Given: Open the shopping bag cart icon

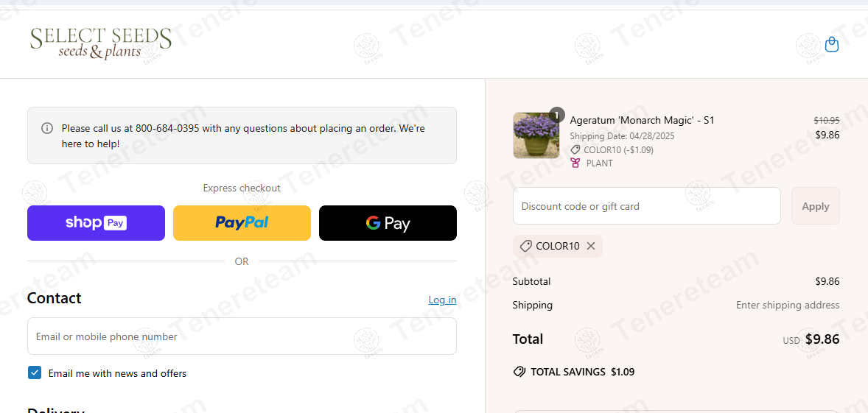Looking at the screenshot, I should point(832,45).
